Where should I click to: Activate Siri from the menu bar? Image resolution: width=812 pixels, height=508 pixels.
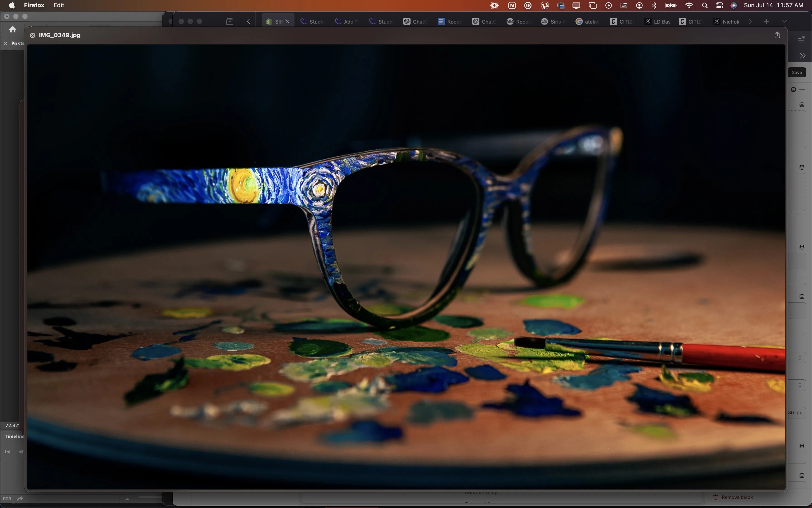733,5
